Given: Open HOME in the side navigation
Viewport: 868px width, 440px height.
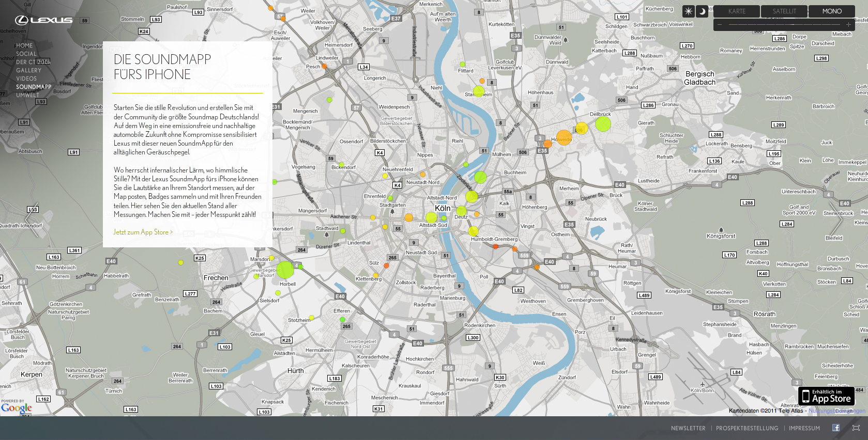Looking at the screenshot, I should [x=24, y=45].
